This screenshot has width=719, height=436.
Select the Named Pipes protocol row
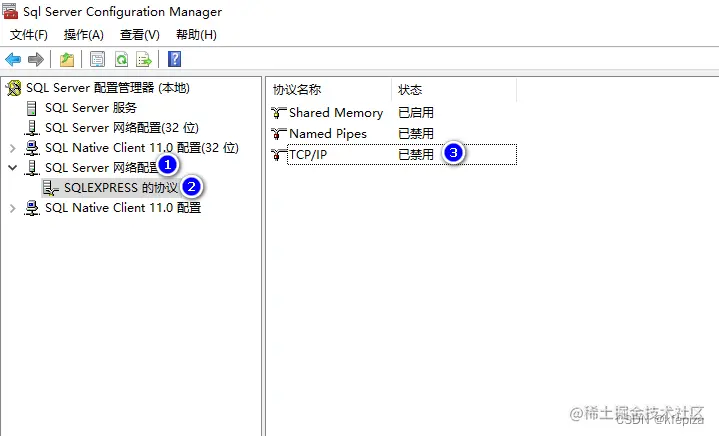328,134
